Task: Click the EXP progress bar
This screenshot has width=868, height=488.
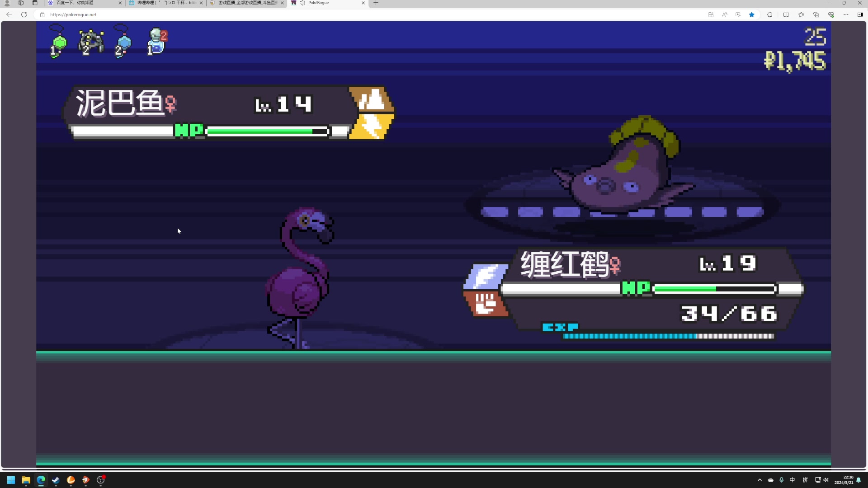Action: tap(668, 336)
